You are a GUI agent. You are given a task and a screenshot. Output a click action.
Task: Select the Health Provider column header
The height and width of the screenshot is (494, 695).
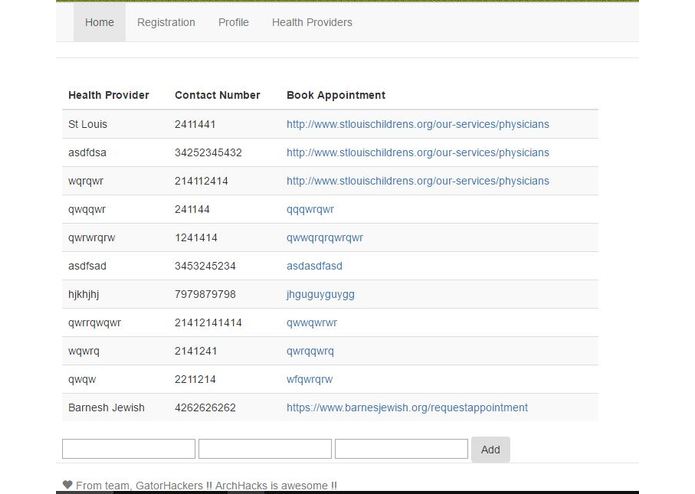109,95
